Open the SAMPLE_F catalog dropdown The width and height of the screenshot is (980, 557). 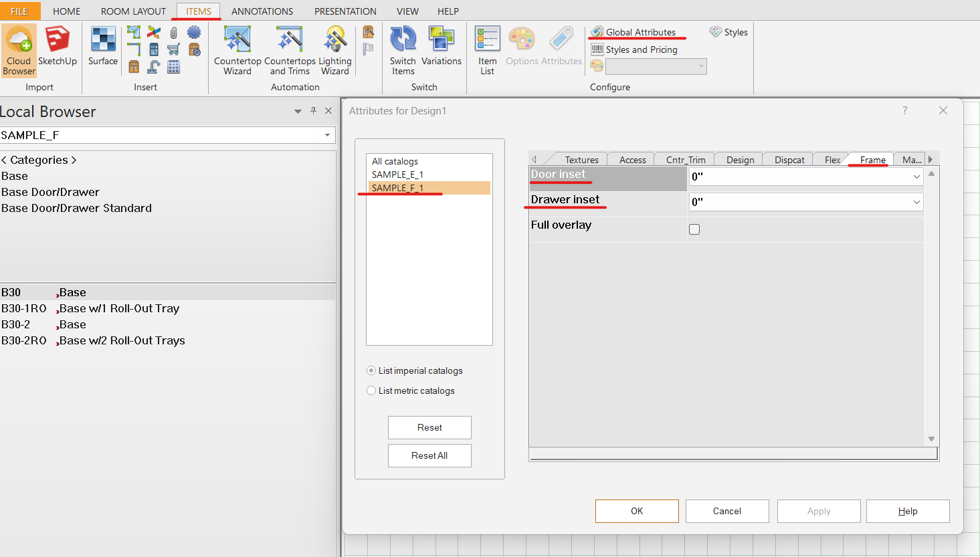(x=327, y=135)
